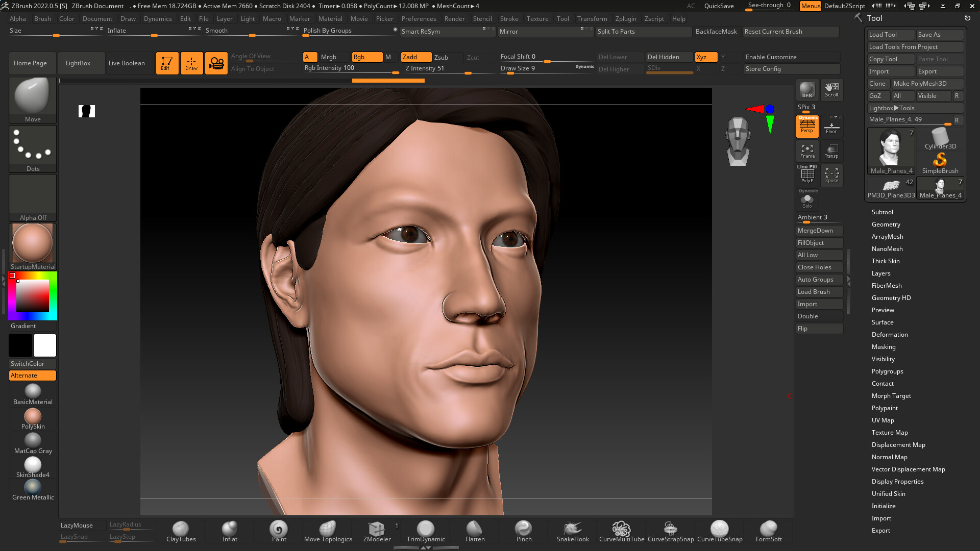Select the ZModeler brush
This screenshot has width=980, height=551.
[377, 531]
